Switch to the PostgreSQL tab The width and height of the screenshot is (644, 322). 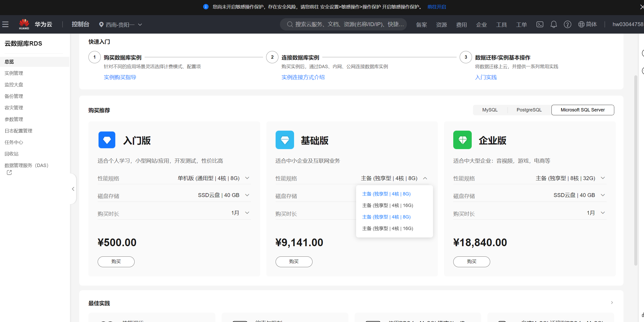[529, 110]
